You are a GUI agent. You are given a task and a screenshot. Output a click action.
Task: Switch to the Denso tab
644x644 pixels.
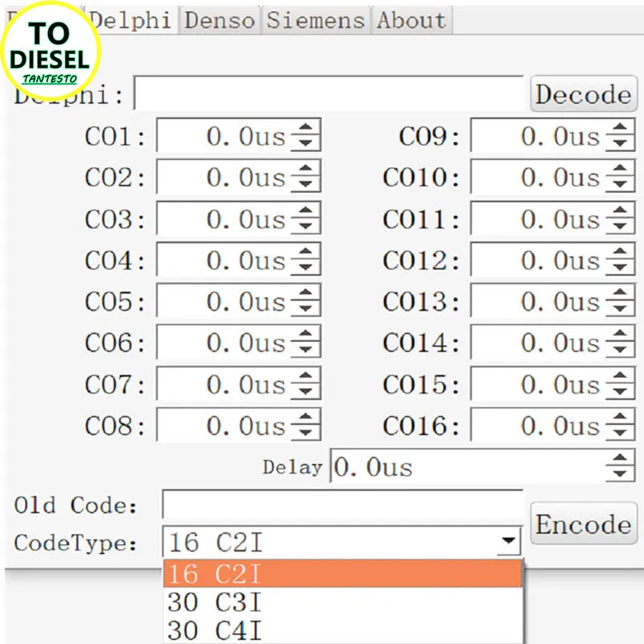point(221,20)
